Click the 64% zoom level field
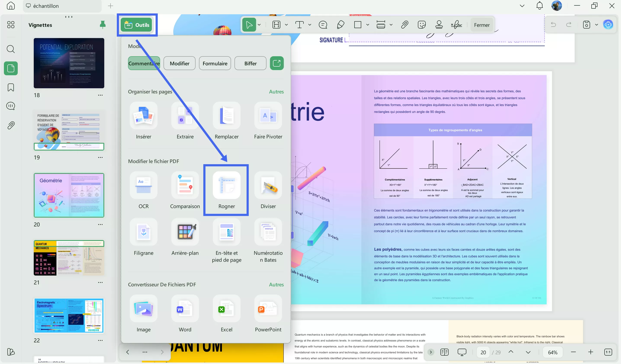 552,352
